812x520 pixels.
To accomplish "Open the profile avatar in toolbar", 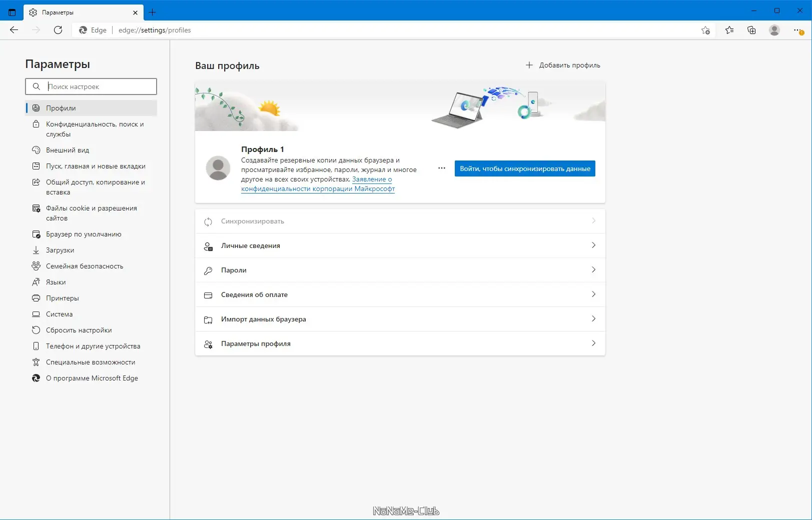I will point(774,30).
